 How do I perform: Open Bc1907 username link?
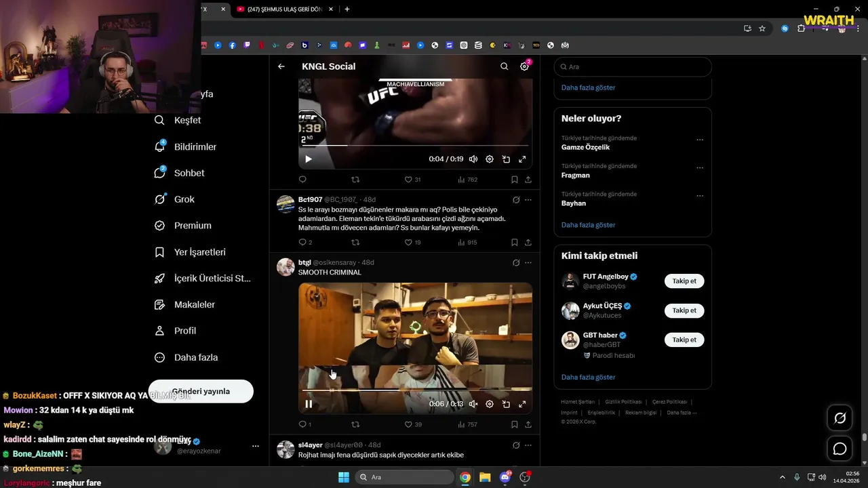click(310, 200)
